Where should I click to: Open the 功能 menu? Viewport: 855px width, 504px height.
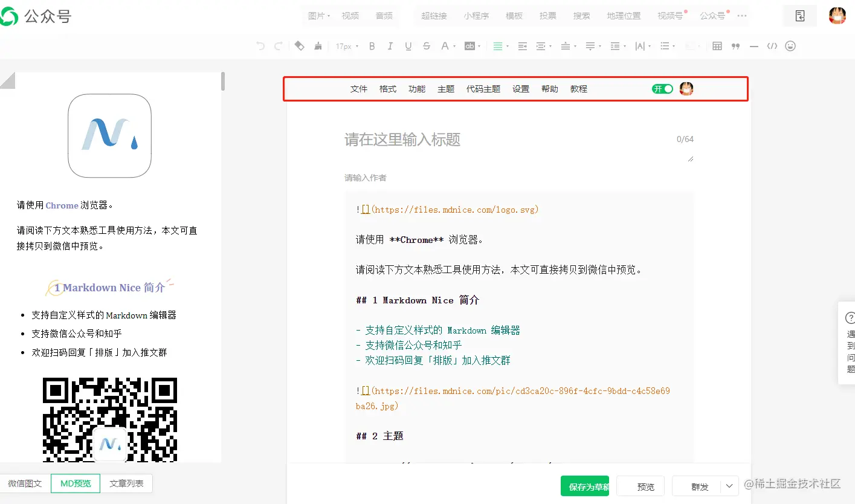click(x=417, y=89)
